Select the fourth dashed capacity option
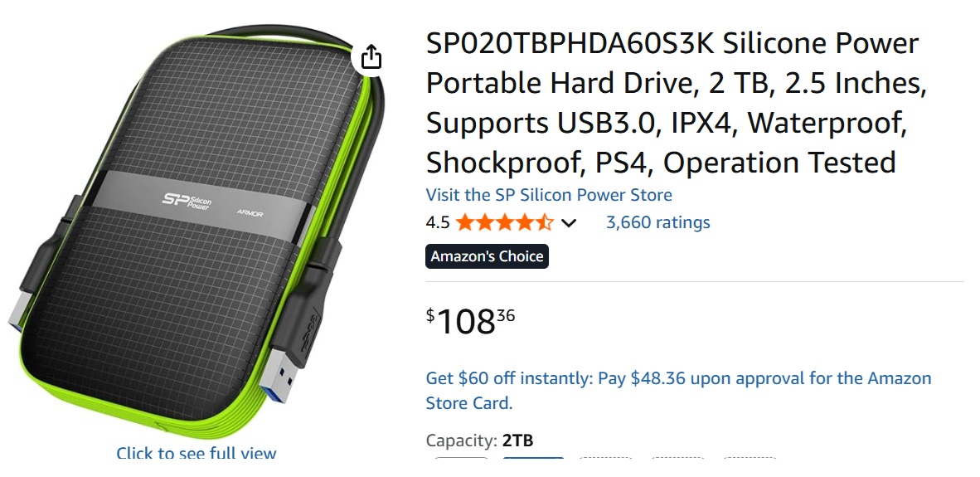Viewport: 980px width, 477px height. (x=678, y=459)
